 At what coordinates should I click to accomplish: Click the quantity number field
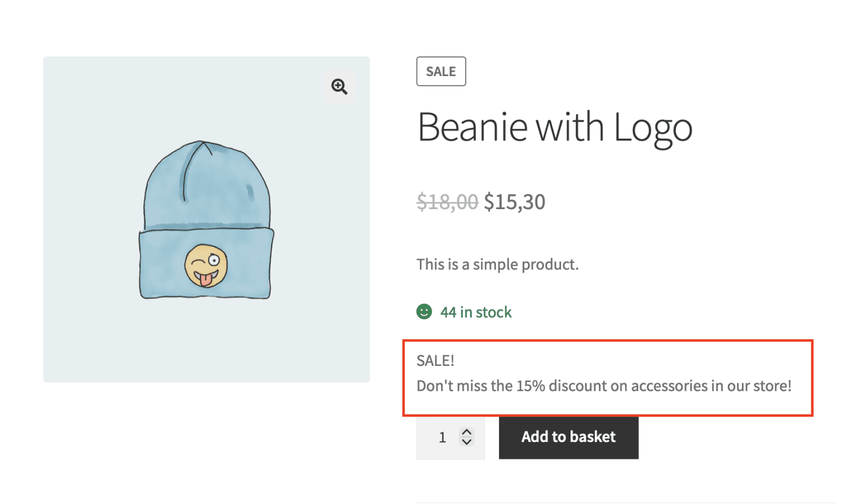(443, 437)
